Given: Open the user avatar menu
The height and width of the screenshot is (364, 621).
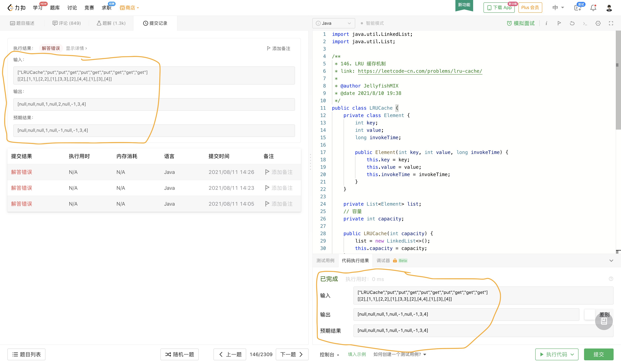Looking at the screenshot, I should point(609,8).
